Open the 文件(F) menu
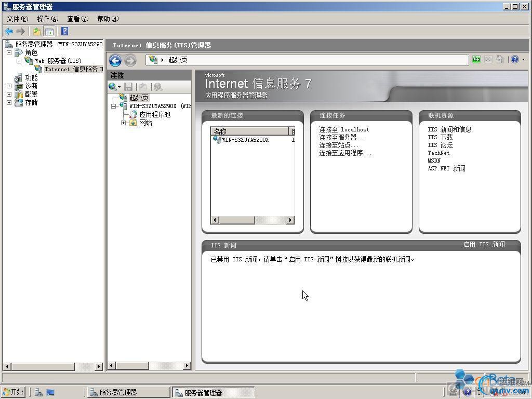Viewport: 532px width, 399px height. coord(17,19)
